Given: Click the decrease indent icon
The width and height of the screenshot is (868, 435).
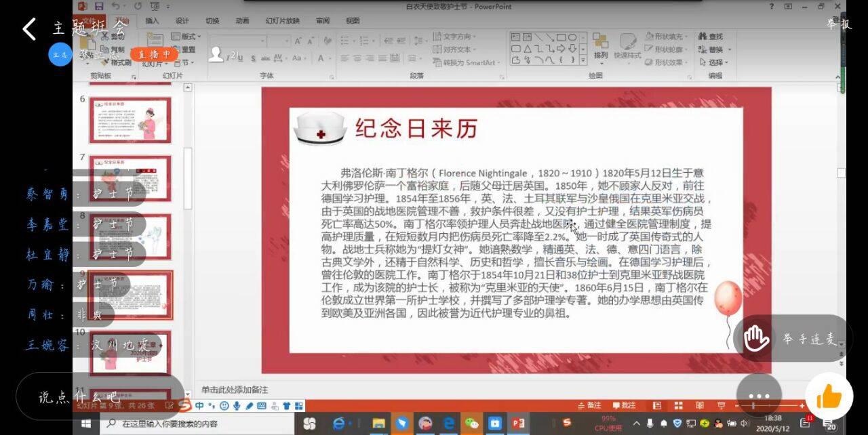Looking at the screenshot, I should (x=389, y=41).
